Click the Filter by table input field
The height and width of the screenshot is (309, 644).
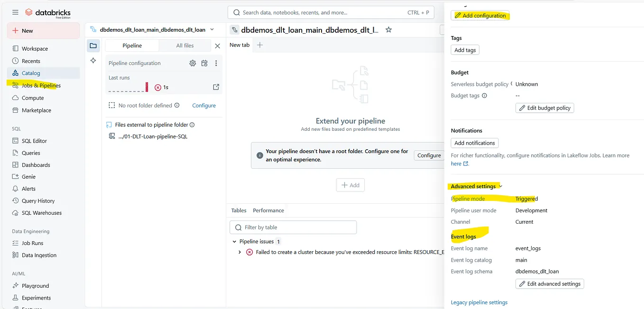[293, 227]
